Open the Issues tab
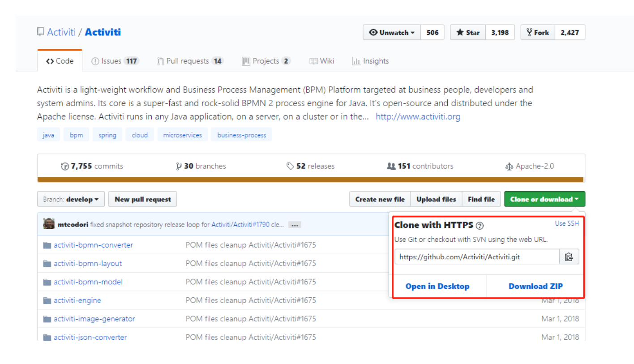Screen dimensions: 634x364 click(x=115, y=61)
